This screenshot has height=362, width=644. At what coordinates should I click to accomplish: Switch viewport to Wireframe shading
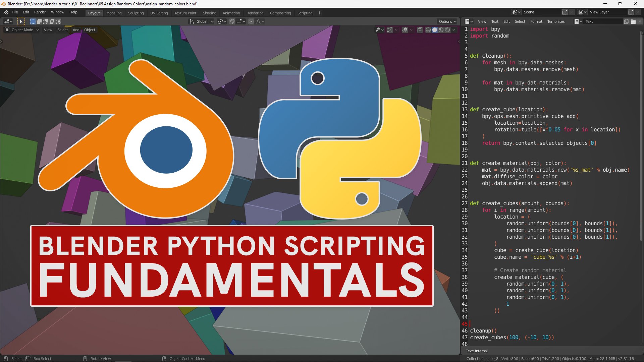[x=428, y=29]
